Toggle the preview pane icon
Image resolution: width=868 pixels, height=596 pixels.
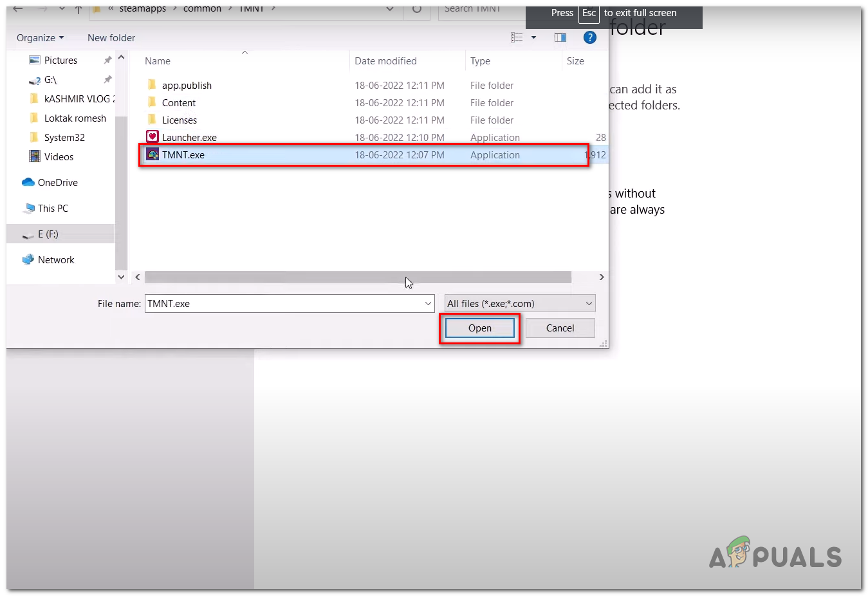coord(560,37)
